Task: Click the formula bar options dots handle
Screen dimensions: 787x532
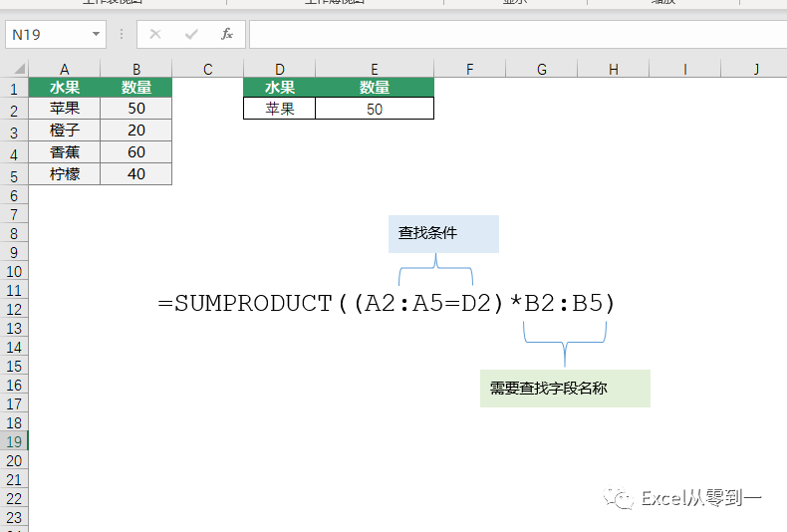Action: point(122,34)
